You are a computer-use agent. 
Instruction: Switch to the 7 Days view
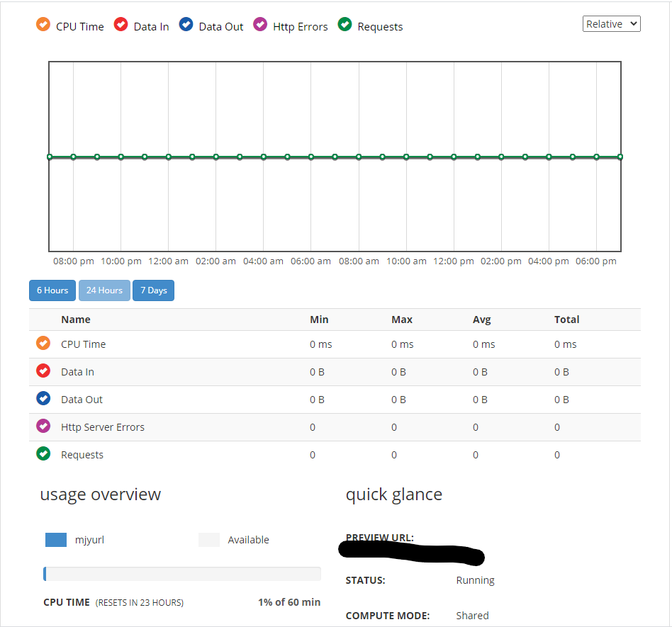click(x=153, y=290)
